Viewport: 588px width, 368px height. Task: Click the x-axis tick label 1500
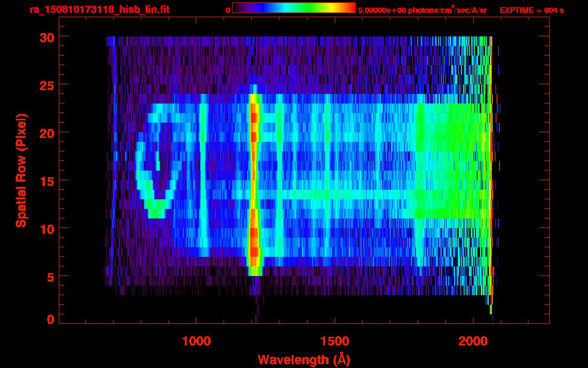click(335, 341)
